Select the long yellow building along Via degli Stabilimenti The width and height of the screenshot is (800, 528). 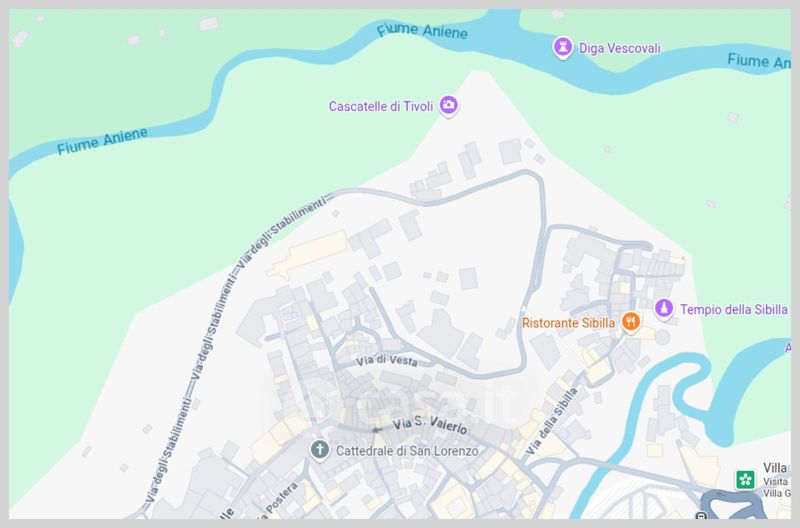click(x=307, y=254)
